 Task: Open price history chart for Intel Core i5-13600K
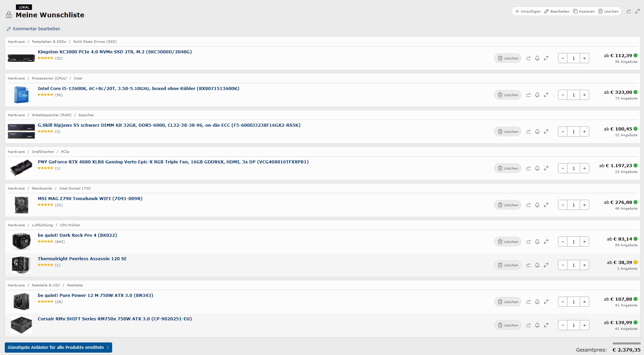pyautogui.click(x=528, y=95)
